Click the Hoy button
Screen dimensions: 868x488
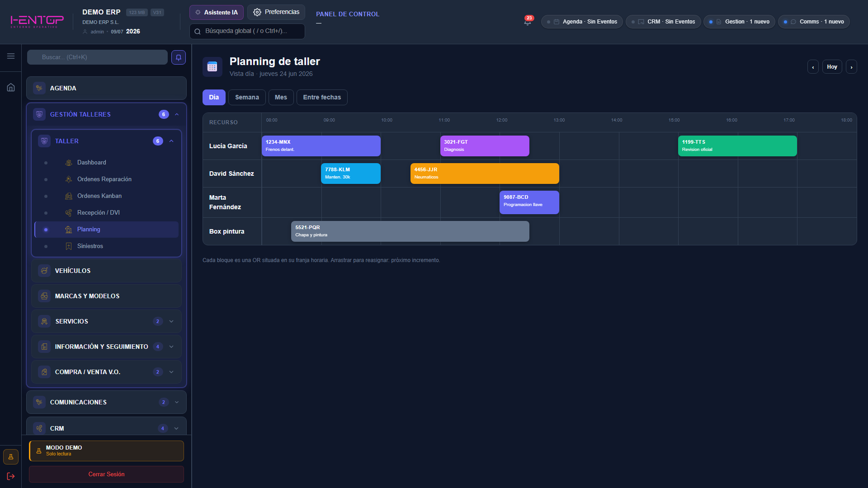coord(832,67)
